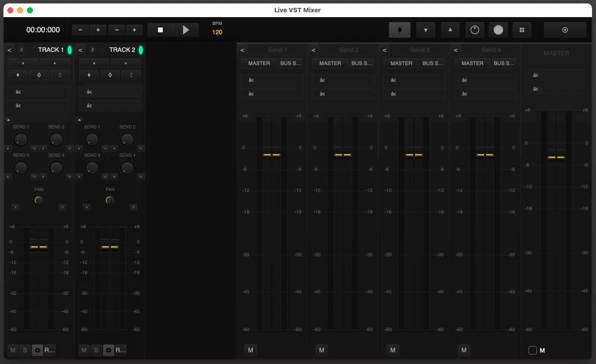Click the diamond button under Track 1's SEND 3
This screenshot has height=364, width=596.
[7, 177]
